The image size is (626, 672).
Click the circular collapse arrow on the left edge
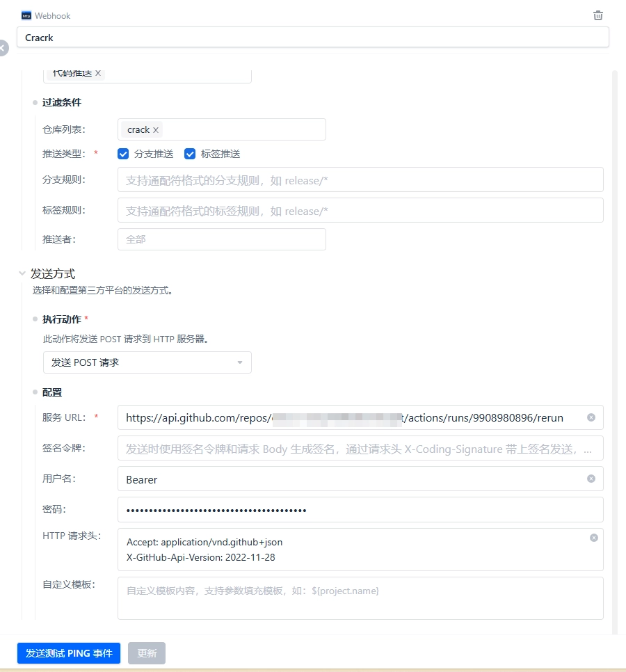[x=4, y=48]
